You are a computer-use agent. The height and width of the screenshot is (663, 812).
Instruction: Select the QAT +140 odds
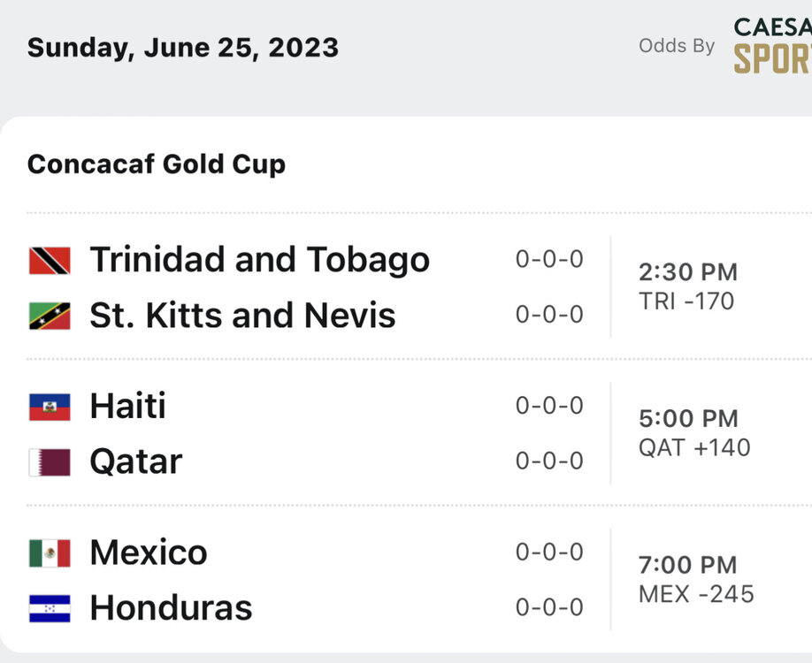[694, 448]
